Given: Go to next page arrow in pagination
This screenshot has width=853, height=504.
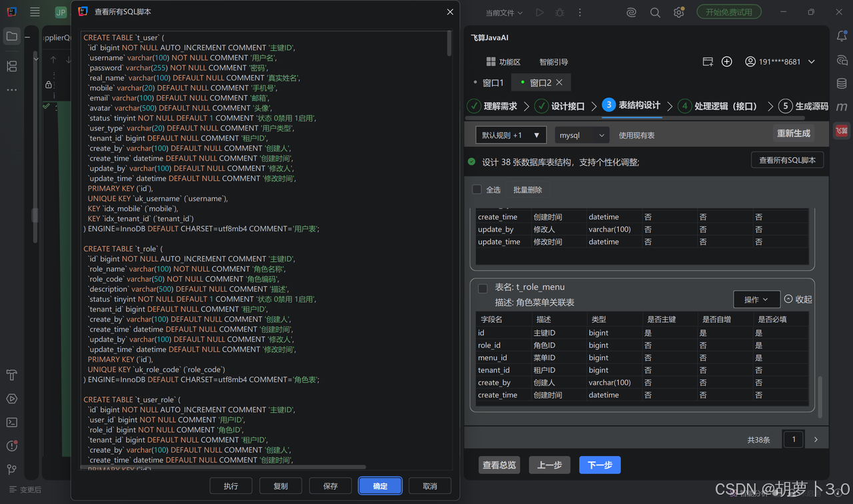Looking at the screenshot, I should point(816,439).
